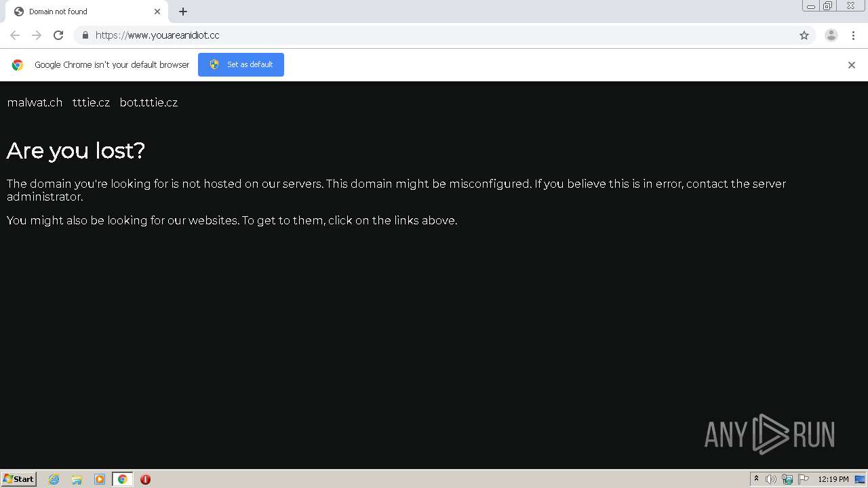This screenshot has height=488, width=868.
Task: Click the browser back arrow
Action: click(x=15, y=35)
